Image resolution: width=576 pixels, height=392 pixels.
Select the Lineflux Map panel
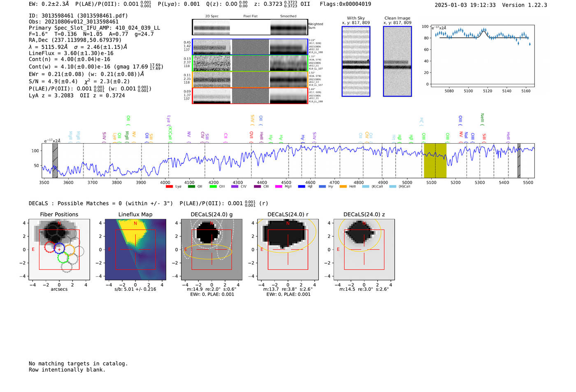135,249
